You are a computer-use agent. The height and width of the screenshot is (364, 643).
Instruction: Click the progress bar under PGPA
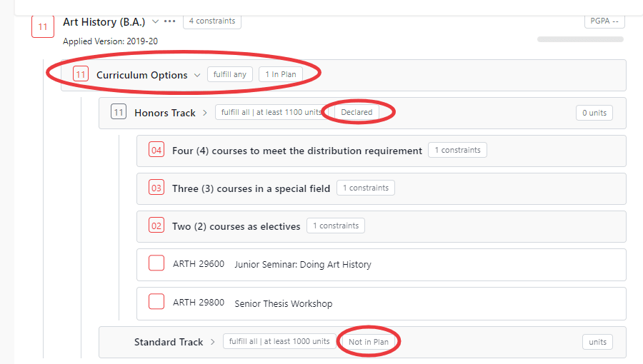580,39
